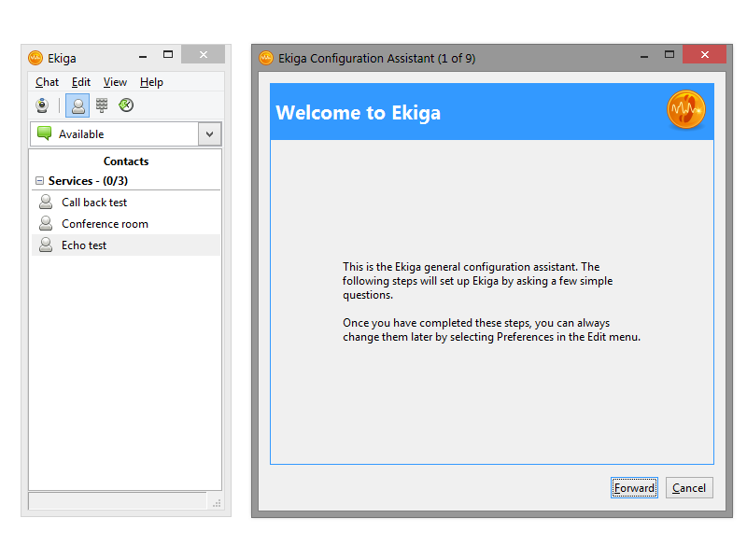Click the green Available status bubble icon
747x560 pixels.
(x=44, y=133)
